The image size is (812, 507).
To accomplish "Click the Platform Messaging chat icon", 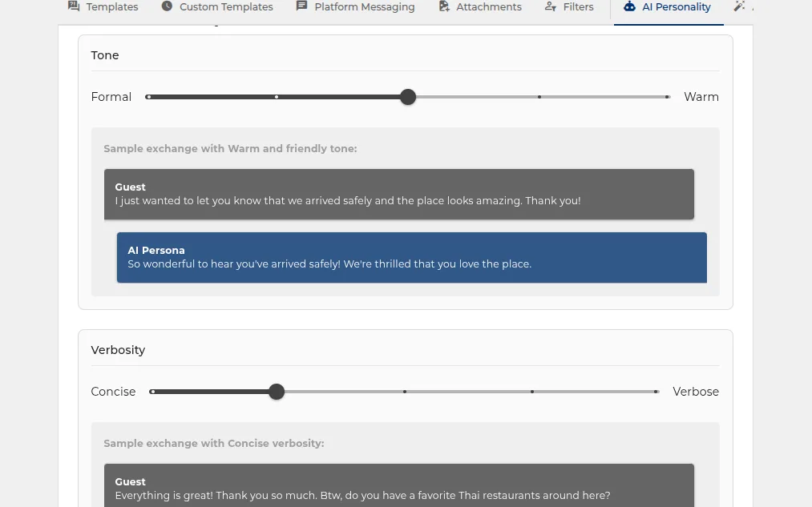I will click(301, 6).
